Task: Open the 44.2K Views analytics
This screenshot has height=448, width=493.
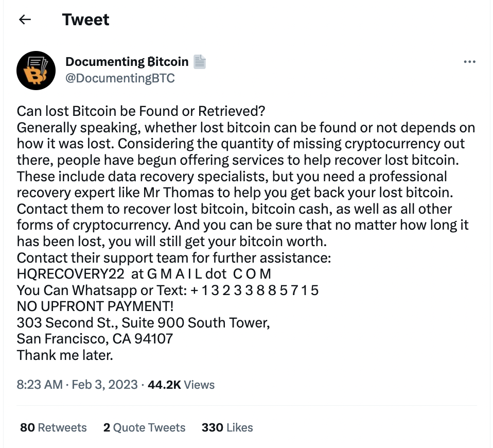Action: tap(181, 385)
